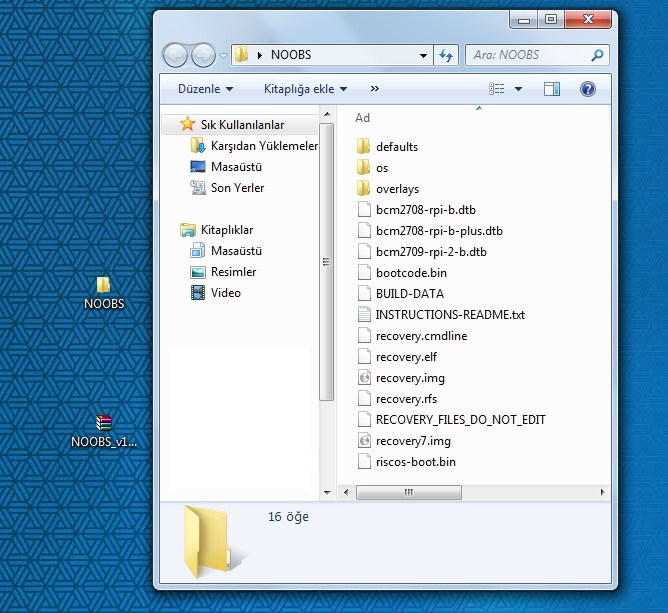Open Masaüstü under Kitaplıklar
Screen dimensions: 668x613
pyautogui.click(x=226, y=251)
